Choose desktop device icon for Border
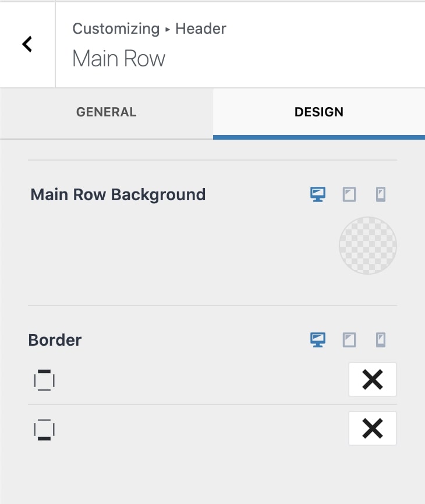This screenshot has height=504, width=425. pos(318,340)
